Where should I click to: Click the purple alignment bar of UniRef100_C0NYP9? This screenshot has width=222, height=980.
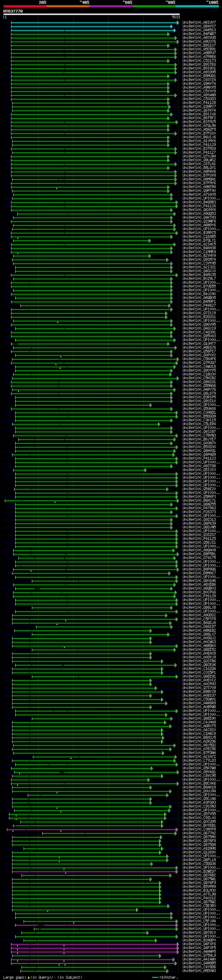click(x=92, y=830)
